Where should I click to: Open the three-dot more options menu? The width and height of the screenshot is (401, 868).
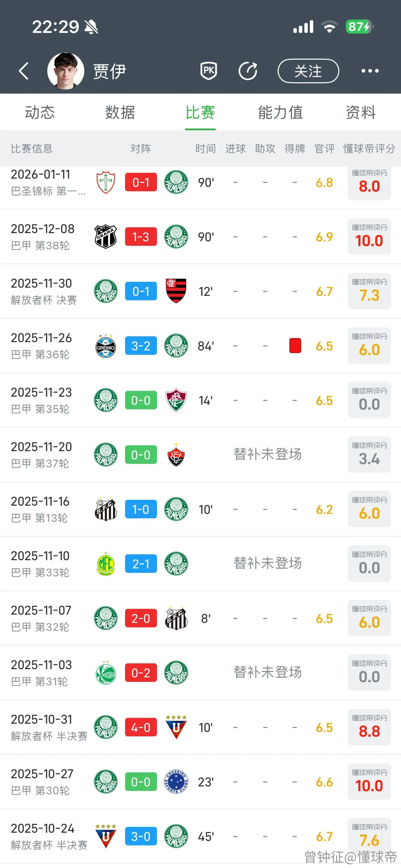pos(370,71)
